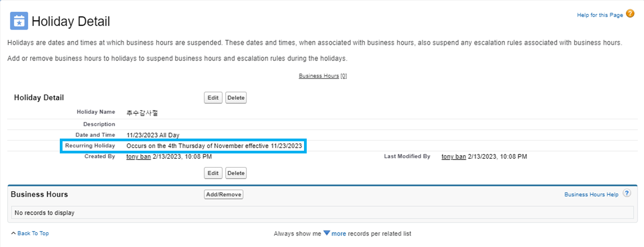Open tony ban link under Last Modified By
Screen dimensions: 644x247
pos(454,157)
